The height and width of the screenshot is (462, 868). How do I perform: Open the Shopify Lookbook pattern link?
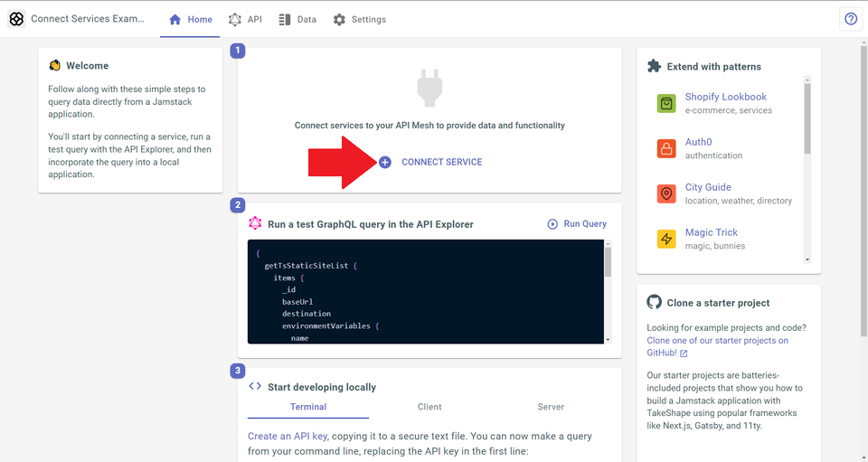[726, 97]
